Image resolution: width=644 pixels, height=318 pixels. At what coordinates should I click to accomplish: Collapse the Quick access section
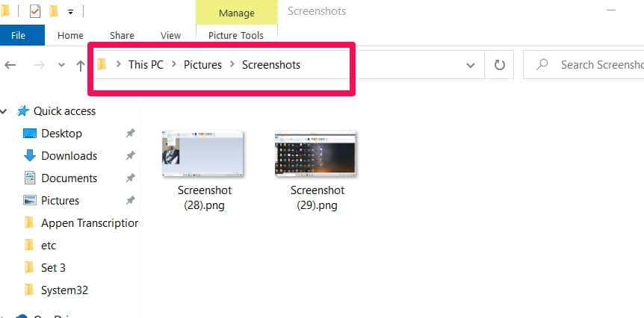coord(4,111)
